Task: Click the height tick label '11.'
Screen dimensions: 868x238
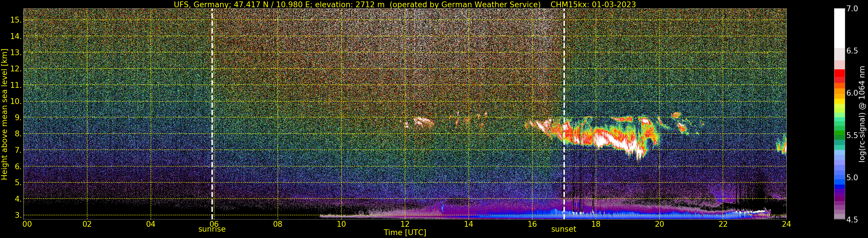Action: point(16,85)
